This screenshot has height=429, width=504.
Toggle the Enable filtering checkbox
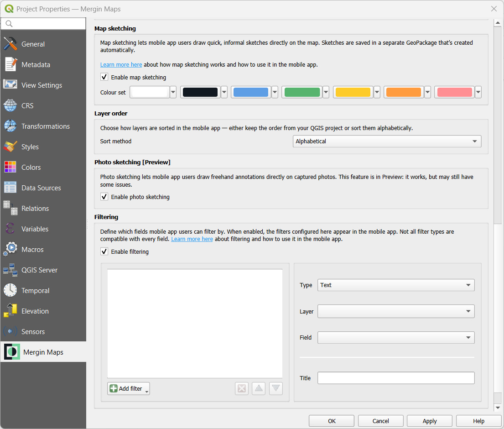[x=104, y=251]
